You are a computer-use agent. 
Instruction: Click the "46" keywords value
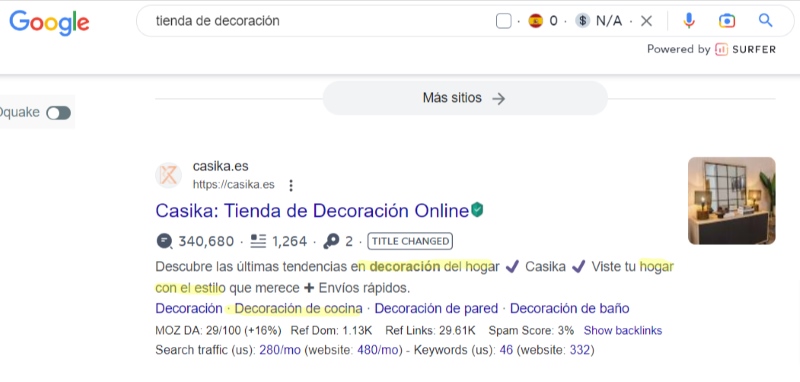tap(506, 350)
